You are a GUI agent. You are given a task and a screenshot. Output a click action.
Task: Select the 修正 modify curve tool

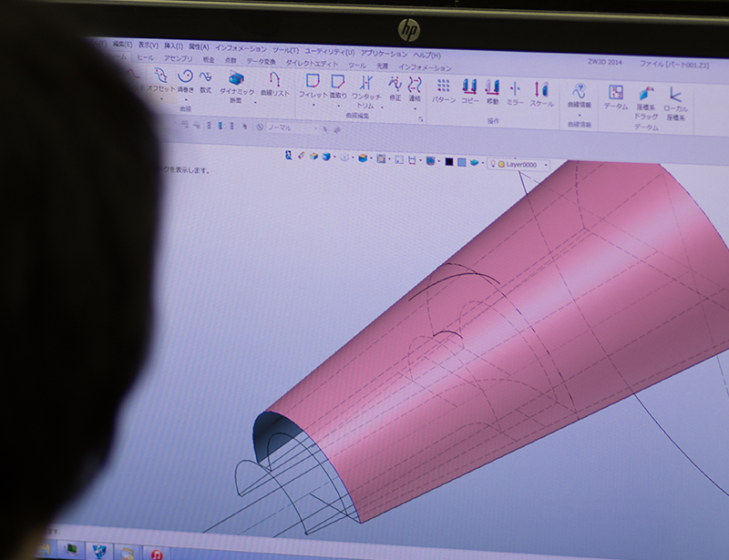click(395, 90)
